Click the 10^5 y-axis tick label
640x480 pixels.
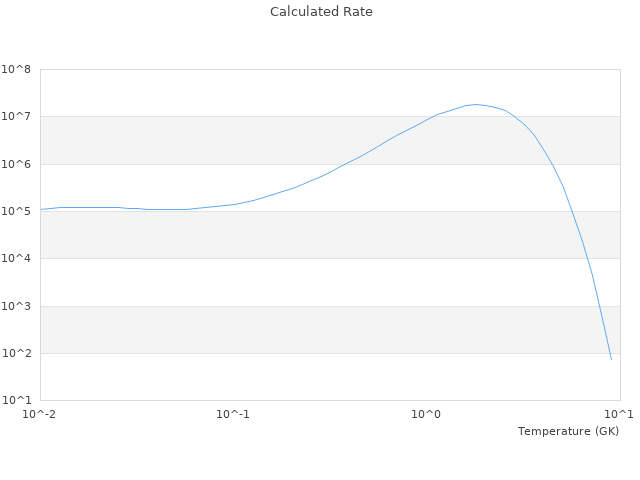point(16,212)
